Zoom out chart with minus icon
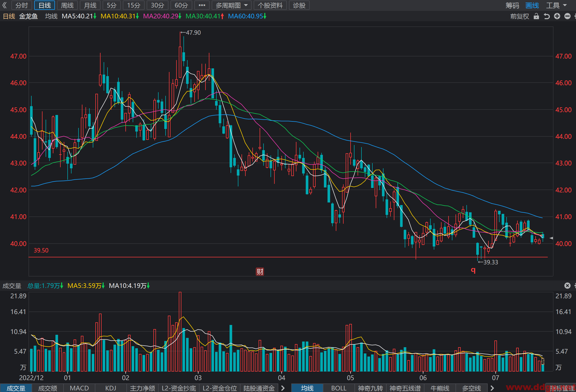This screenshot has width=576, height=392. click(x=567, y=16)
